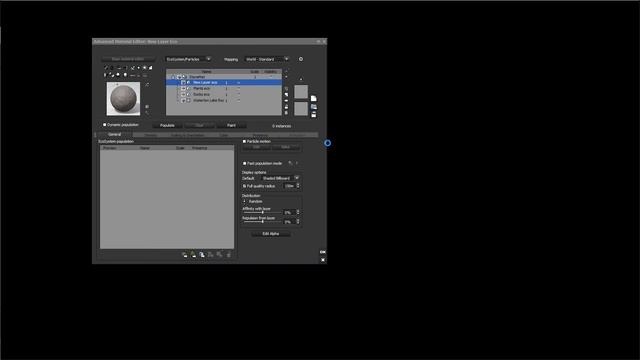The width and height of the screenshot is (640, 360).
Task: Click the upper gray material swatch
Action: [x=301, y=91]
